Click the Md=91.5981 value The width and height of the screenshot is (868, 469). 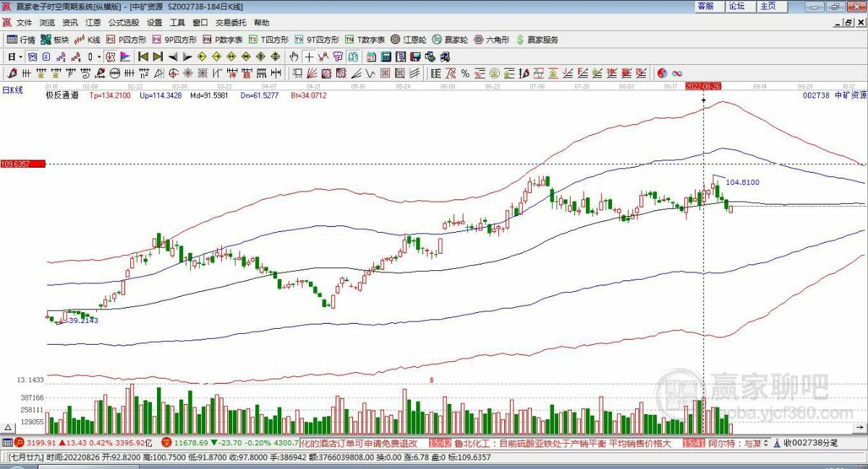pyautogui.click(x=208, y=95)
